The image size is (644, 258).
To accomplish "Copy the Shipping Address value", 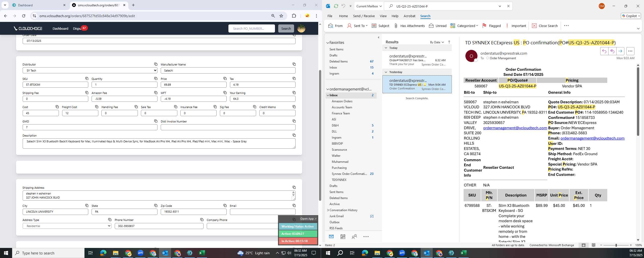I will [294, 187].
